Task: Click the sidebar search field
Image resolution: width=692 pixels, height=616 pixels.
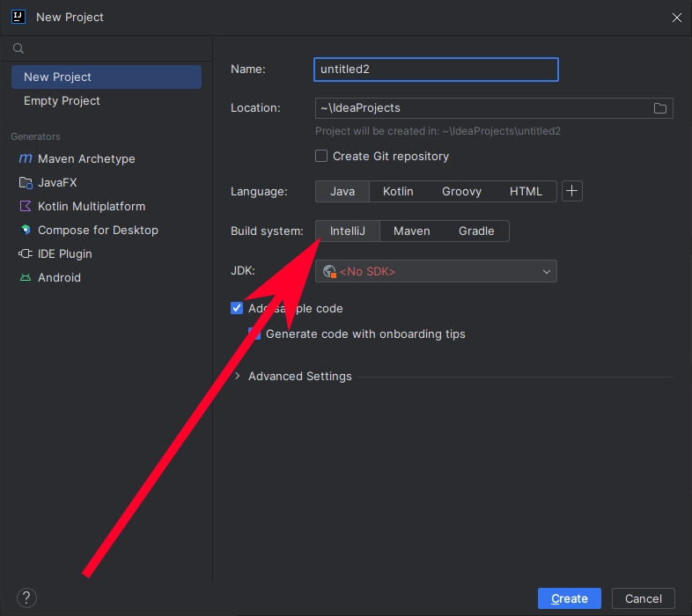Action: tap(107, 48)
